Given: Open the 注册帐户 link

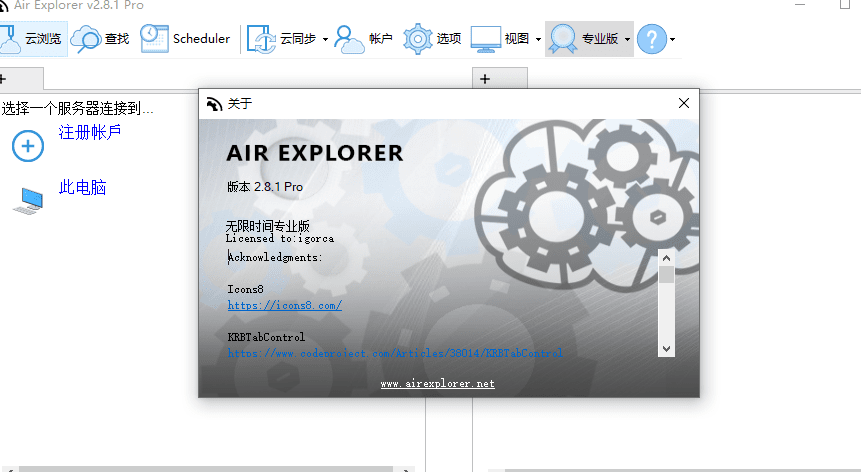Looking at the screenshot, I should tap(90, 132).
